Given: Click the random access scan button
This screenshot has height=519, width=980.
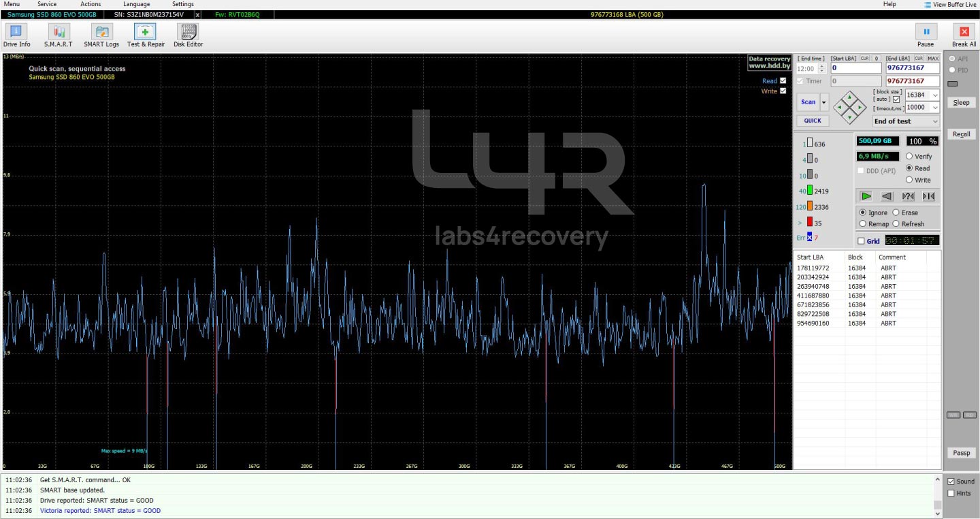Looking at the screenshot, I should pos(908,196).
